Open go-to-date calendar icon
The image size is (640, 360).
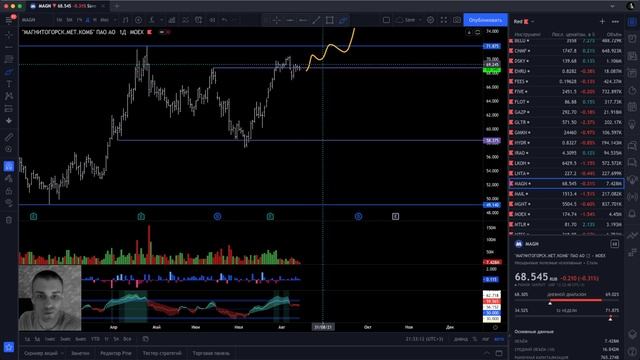(145, 339)
